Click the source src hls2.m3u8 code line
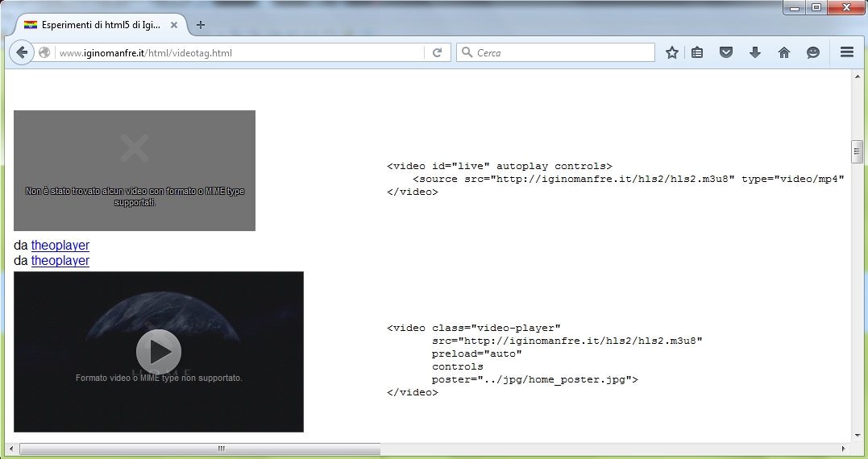 click(x=629, y=179)
